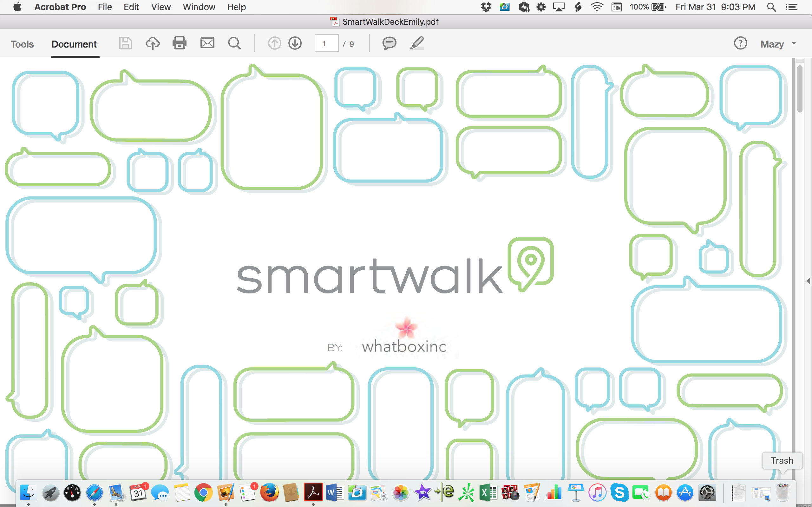Click the Document tab
Image resolution: width=812 pixels, height=507 pixels.
tap(74, 44)
